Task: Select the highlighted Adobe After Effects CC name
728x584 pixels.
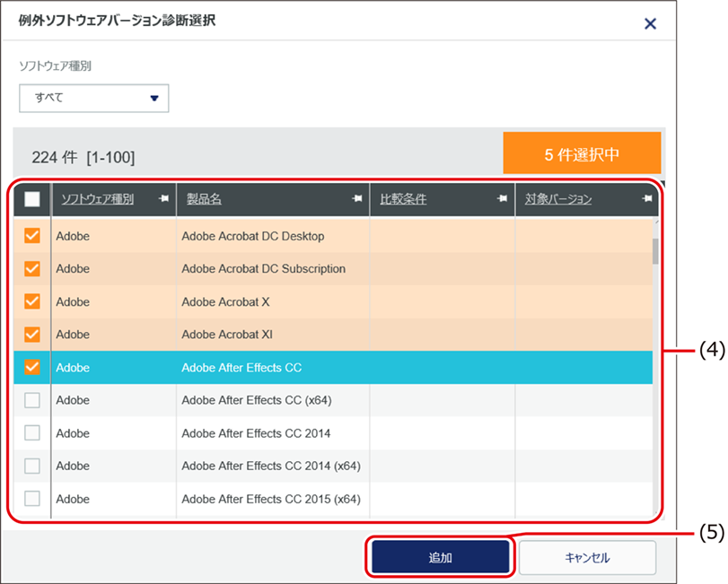Action: pyautogui.click(x=241, y=368)
